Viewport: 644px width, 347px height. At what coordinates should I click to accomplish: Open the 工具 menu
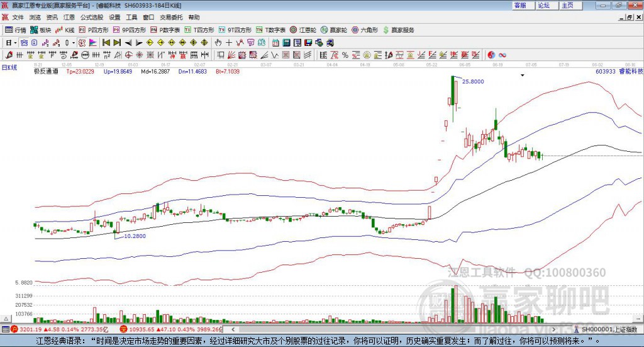pos(131,17)
